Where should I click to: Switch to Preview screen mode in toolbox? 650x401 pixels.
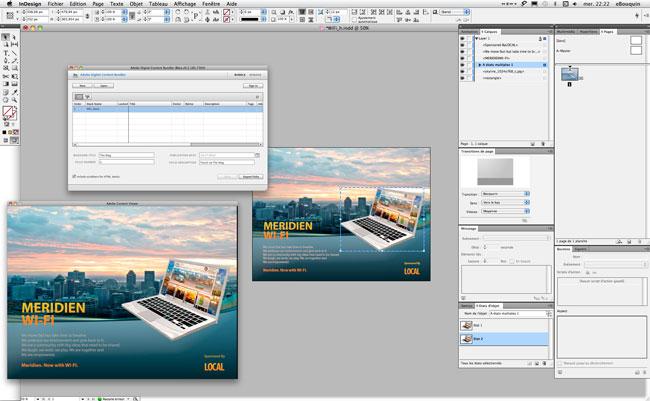tap(14, 141)
